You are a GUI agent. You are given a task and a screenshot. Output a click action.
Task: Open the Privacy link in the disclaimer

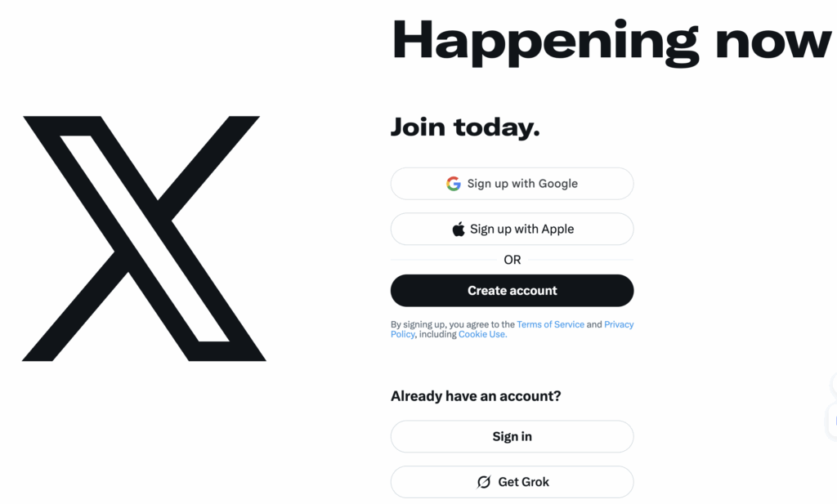[x=619, y=324]
